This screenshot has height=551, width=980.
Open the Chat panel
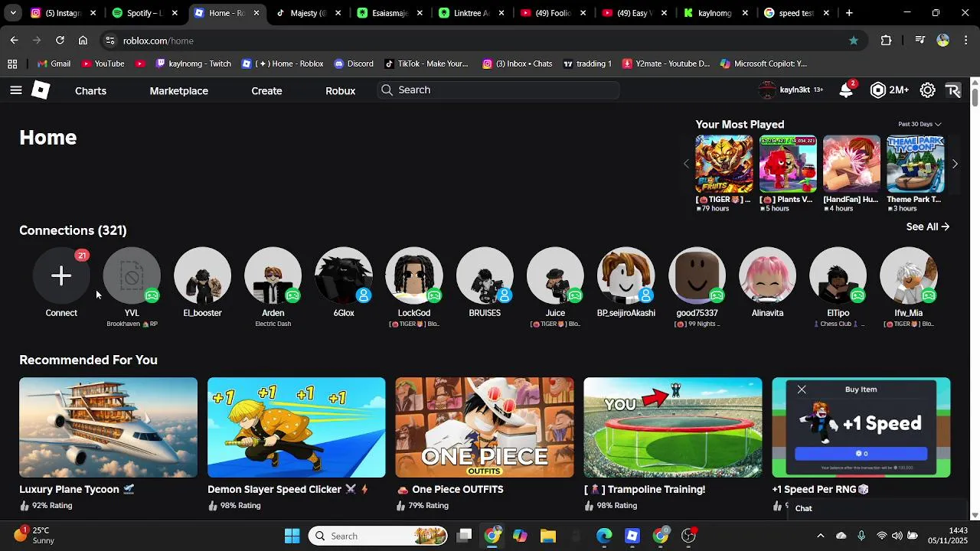point(877,508)
